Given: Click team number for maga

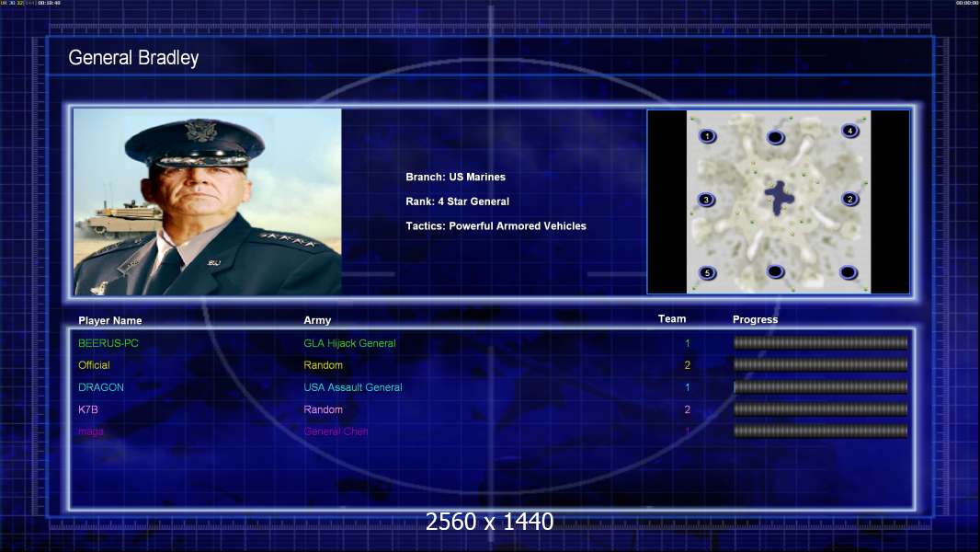Looking at the screenshot, I should tap(688, 431).
